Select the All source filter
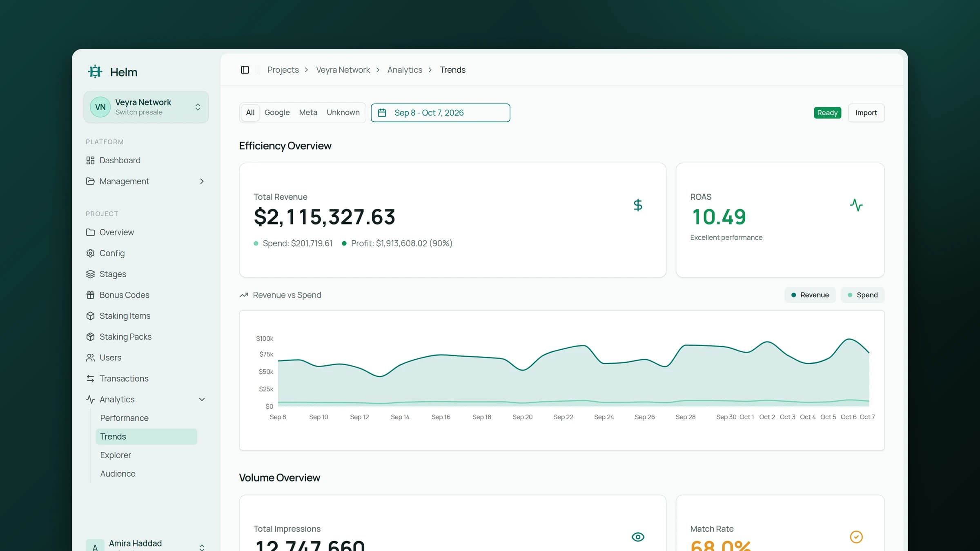Screen dimensions: 980x551 [250, 113]
